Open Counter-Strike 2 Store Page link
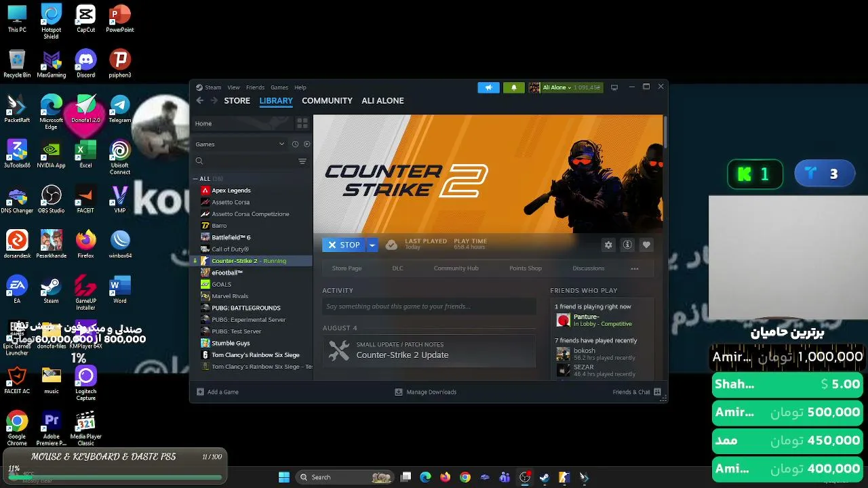 tap(347, 268)
